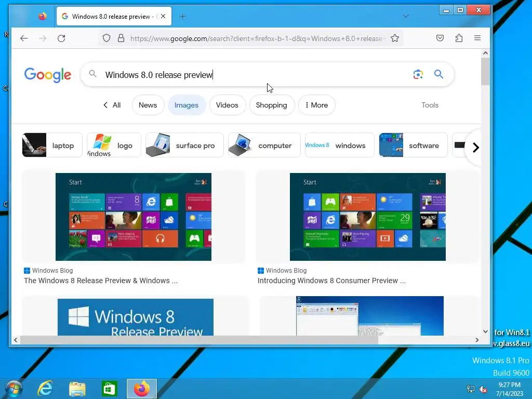Click the Firefox taskbar button

click(142, 389)
